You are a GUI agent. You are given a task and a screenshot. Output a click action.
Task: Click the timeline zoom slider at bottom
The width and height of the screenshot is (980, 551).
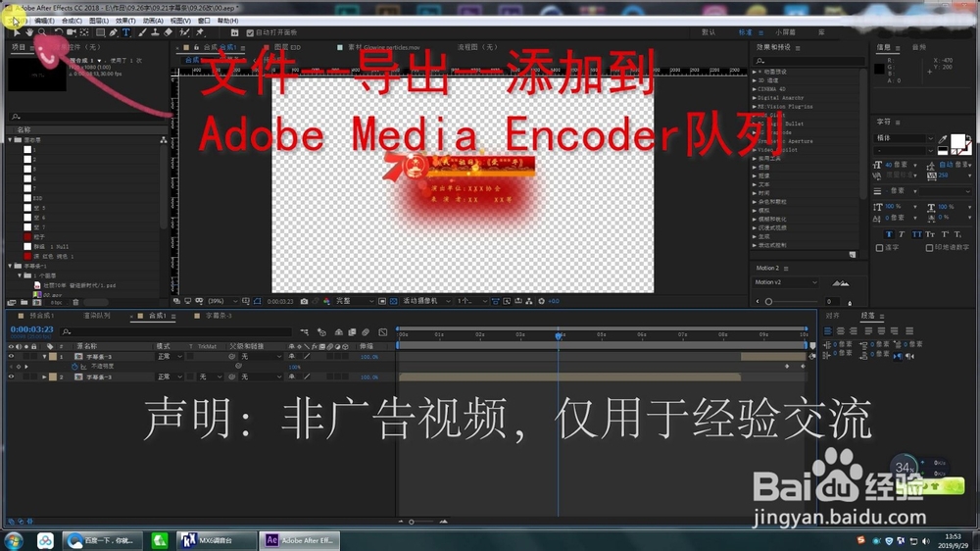[412, 522]
